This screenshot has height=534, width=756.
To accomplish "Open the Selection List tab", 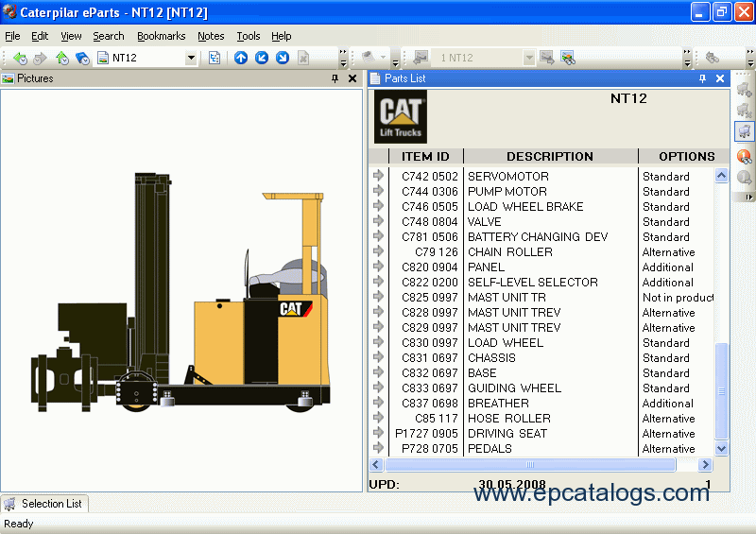I will 44,504.
